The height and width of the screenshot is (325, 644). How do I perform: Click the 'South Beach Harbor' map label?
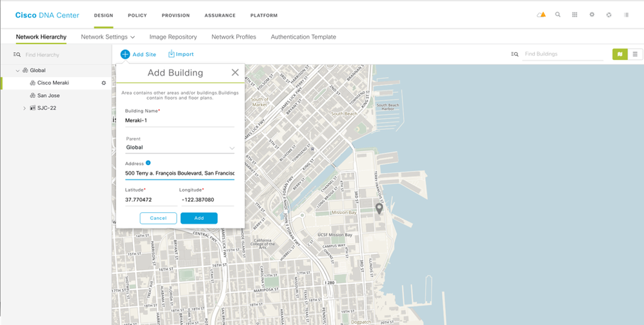pos(388,107)
